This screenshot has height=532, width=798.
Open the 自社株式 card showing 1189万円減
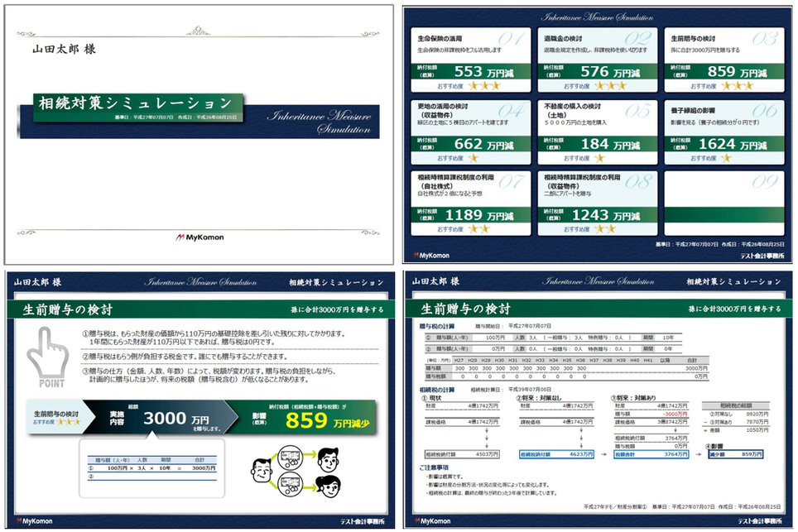pyautogui.click(x=469, y=203)
